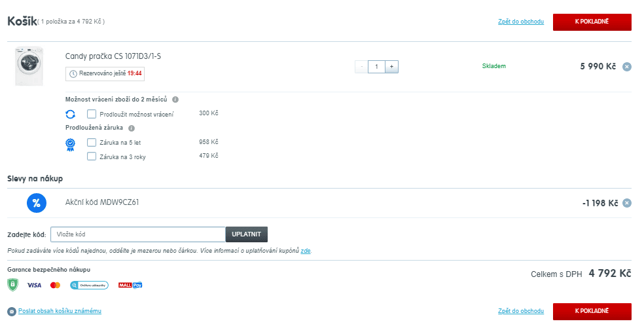Click the envelope icon near Poslat obsah

[x=12, y=312]
